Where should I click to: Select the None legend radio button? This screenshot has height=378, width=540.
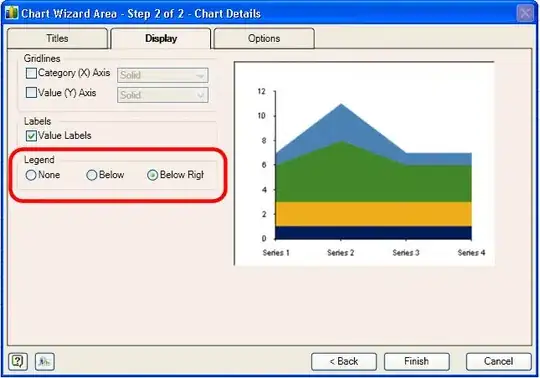(x=31, y=175)
